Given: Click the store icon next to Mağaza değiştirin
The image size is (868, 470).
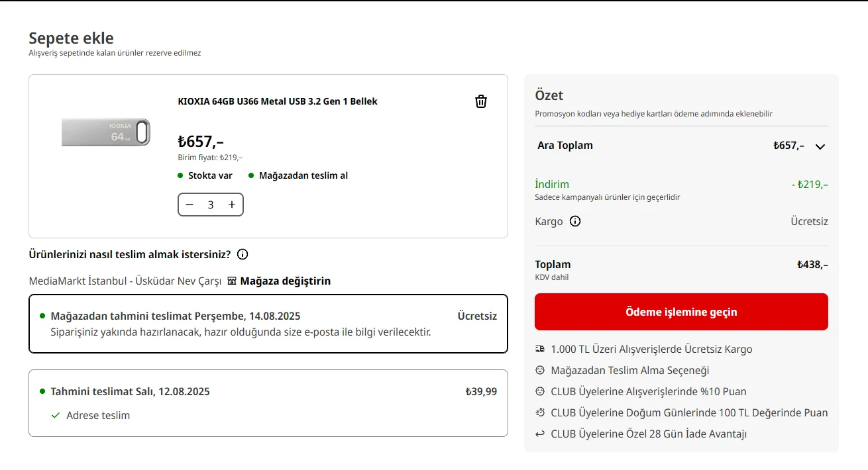Looking at the screenshot, I should [232, 281].
